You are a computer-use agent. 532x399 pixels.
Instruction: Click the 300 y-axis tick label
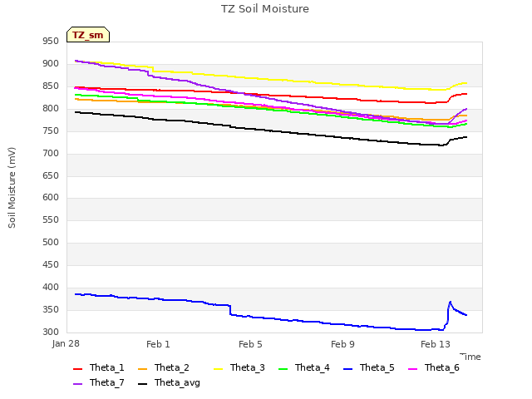coord(51,332)
